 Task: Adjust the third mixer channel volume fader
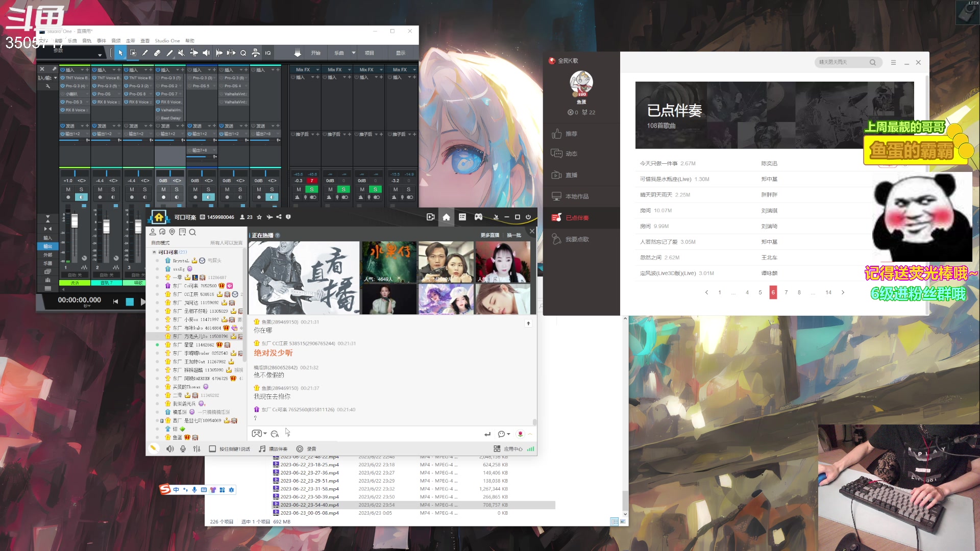point(138,226)
